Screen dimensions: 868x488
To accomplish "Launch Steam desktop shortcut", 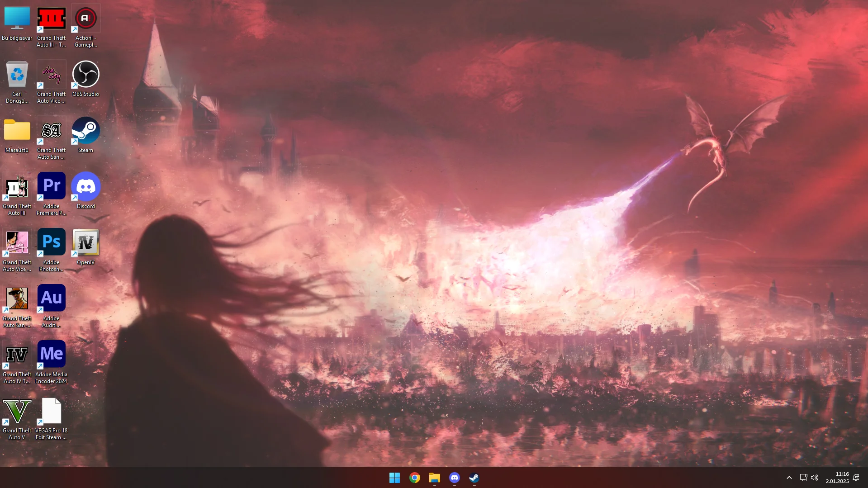I will coord(86,136).
